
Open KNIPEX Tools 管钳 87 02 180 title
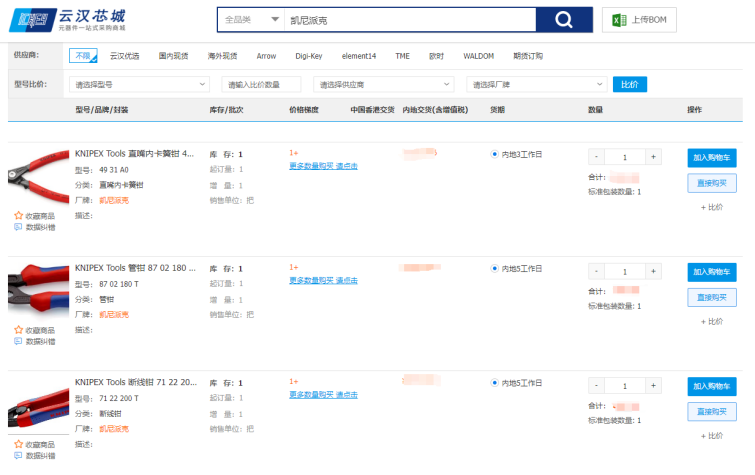[x=135, y=268]
